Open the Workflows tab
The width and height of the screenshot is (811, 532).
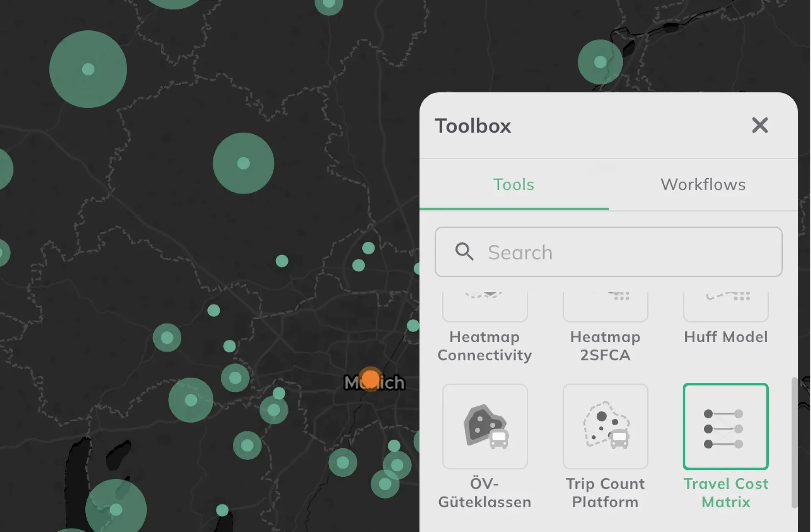[x=703, y=185]
